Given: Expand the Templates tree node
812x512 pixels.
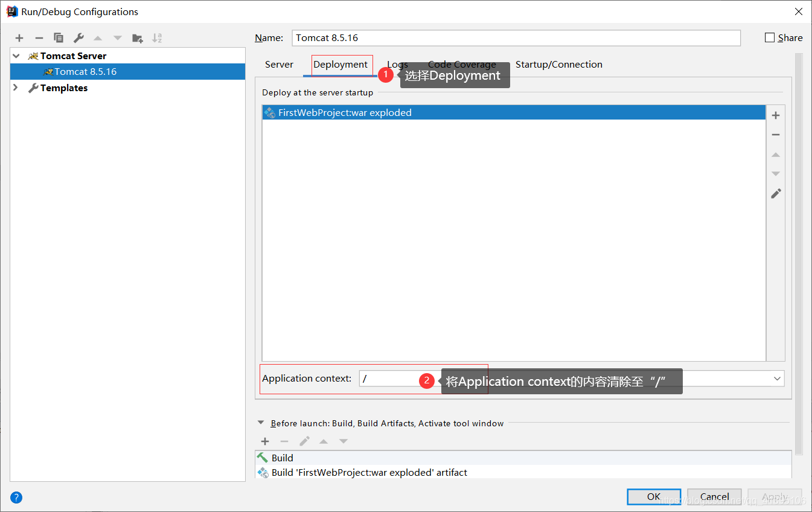Looking at the screenshot, I should click(16, 88).
